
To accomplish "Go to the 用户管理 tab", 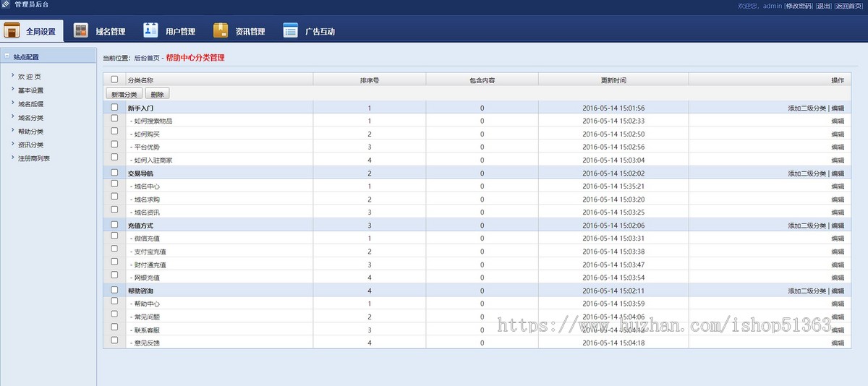I will click(170, 31).
